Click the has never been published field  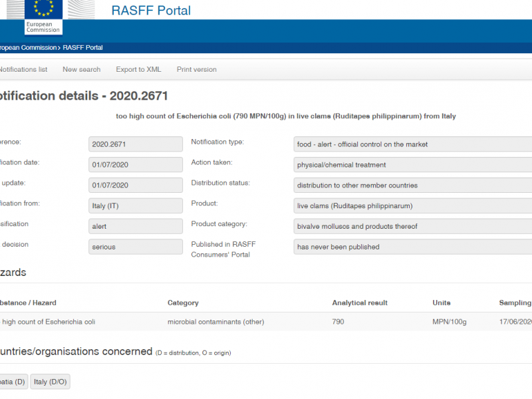(412, 247)
